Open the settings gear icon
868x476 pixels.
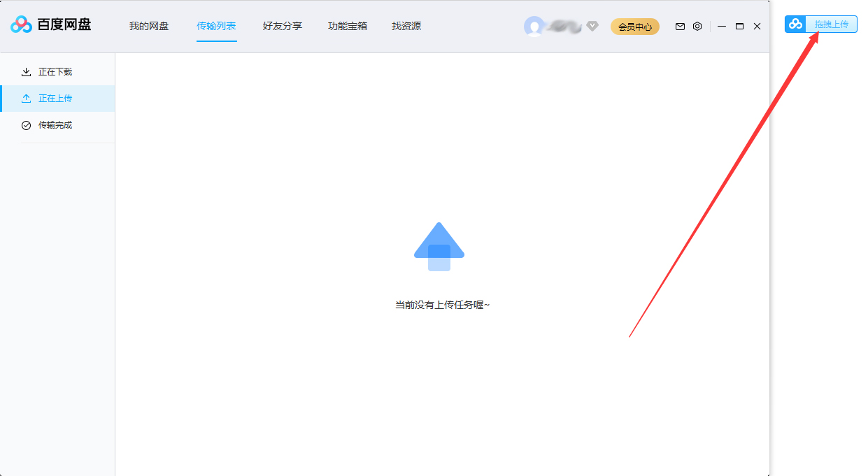[x=697, y=26]
